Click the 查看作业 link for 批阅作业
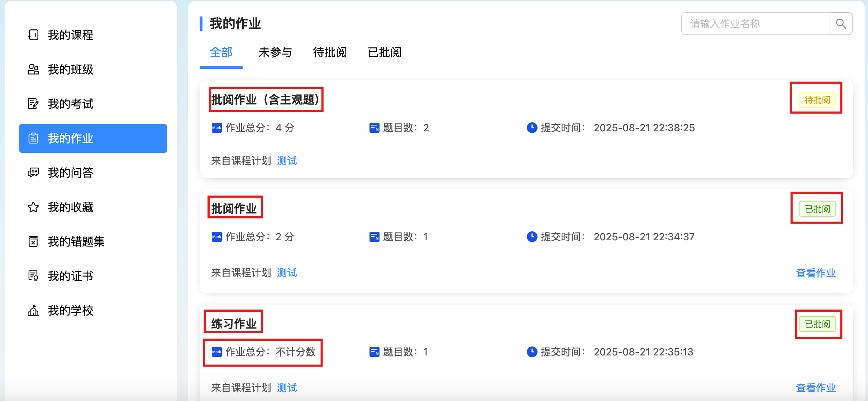Image resolution: width=868 pixels, height=401 pixels. (816, 273)
